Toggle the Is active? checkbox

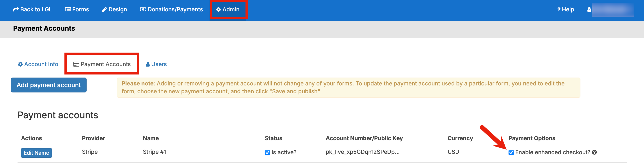(267, 152)
